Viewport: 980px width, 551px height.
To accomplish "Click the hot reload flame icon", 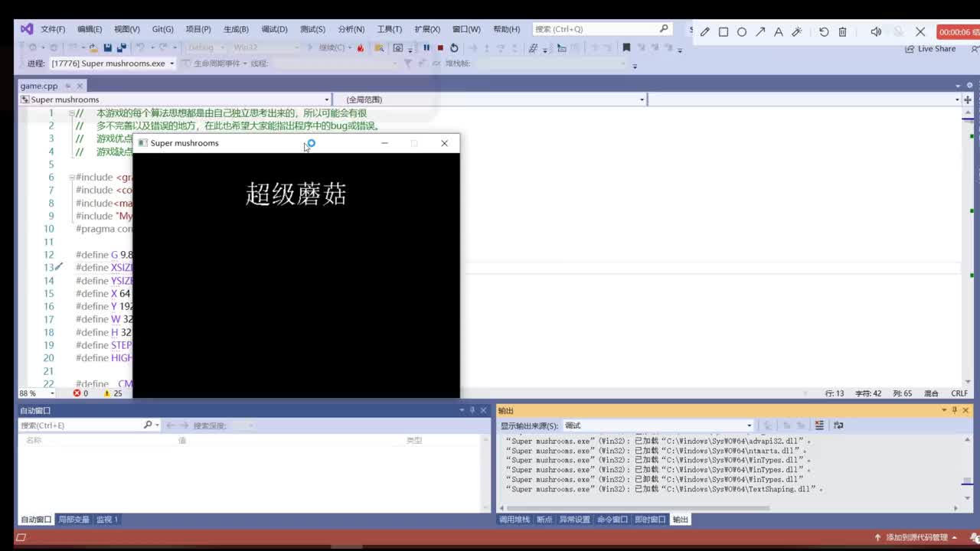I will [361, 47].
